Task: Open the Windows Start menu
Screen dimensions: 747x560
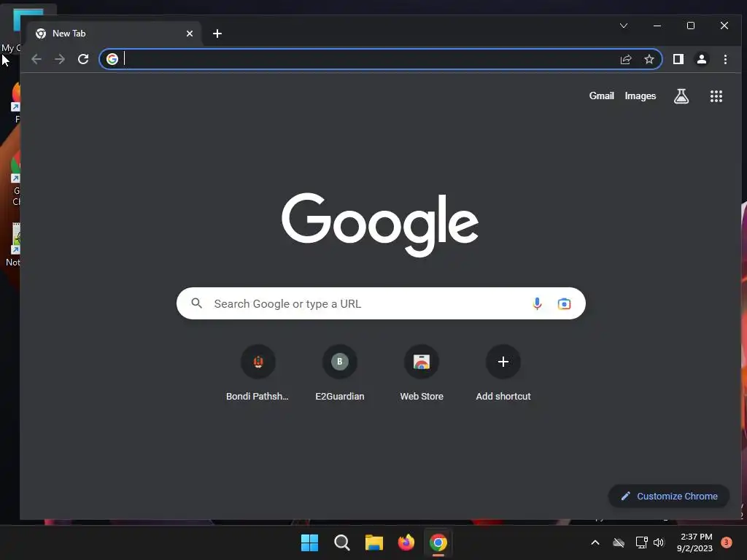Action: pos(309,542)
